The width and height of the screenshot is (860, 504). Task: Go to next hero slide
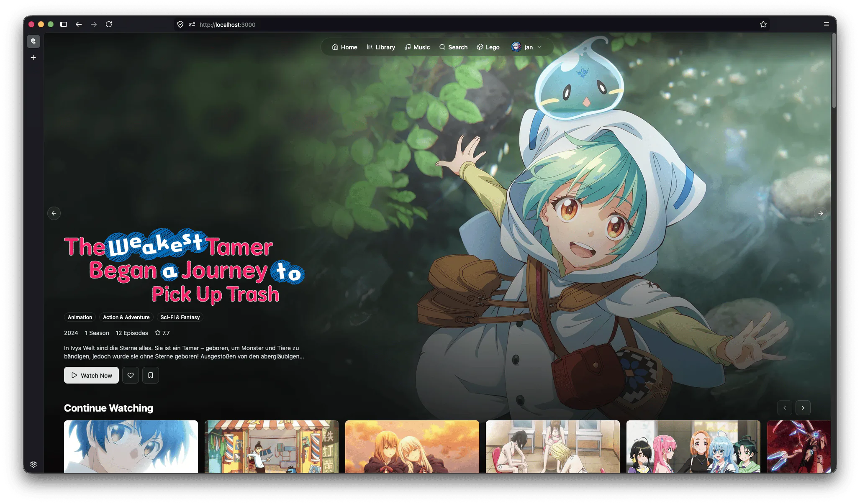[821, 213]
